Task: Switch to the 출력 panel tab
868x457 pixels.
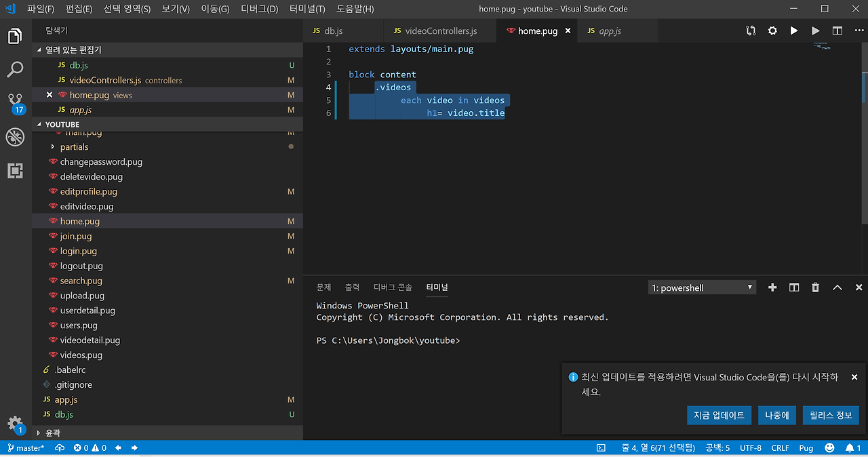Action: click(352, 287)
